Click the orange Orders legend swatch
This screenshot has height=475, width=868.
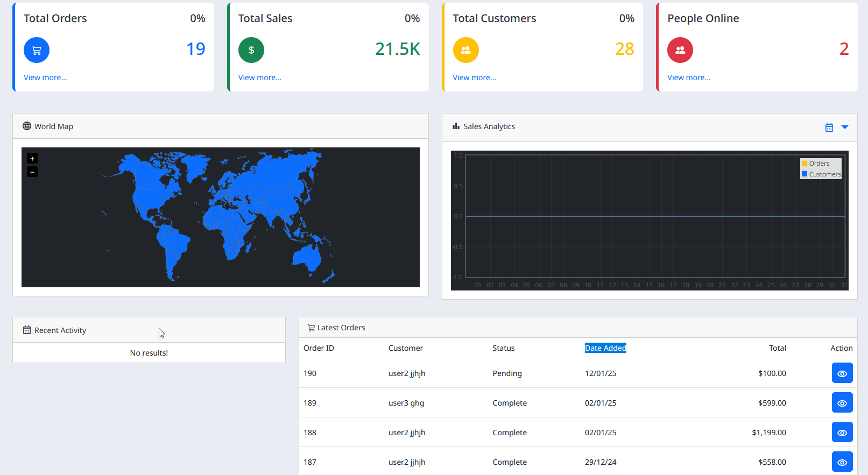805,164
